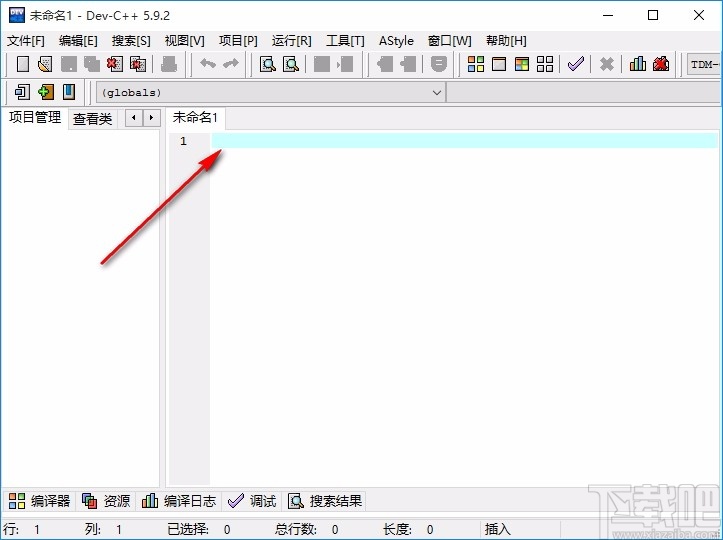Image resolution: width=723 pixels, height=540 pixels.
Task: Click highlighted line 1 in the code editor
Action: 464,141
